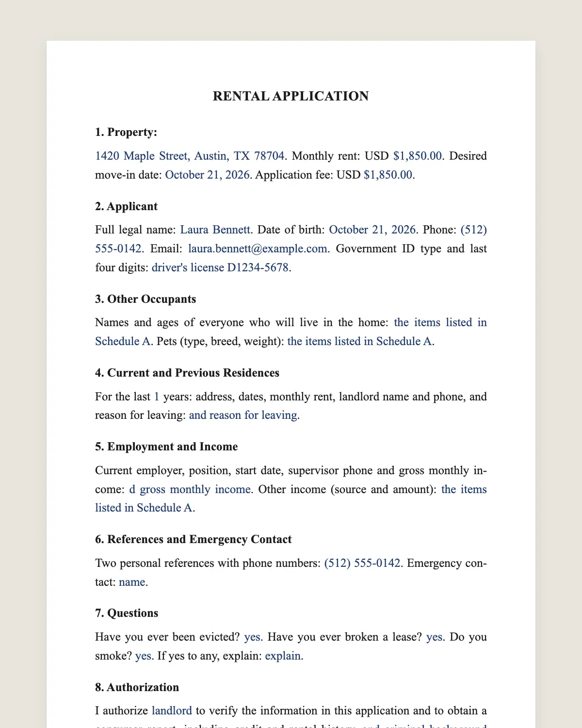This screenshot has width=582, height=728.
Task: Select the Pets value "the items listed in Schedule A"
Action: pyautogui.click(x=359, y=341)
